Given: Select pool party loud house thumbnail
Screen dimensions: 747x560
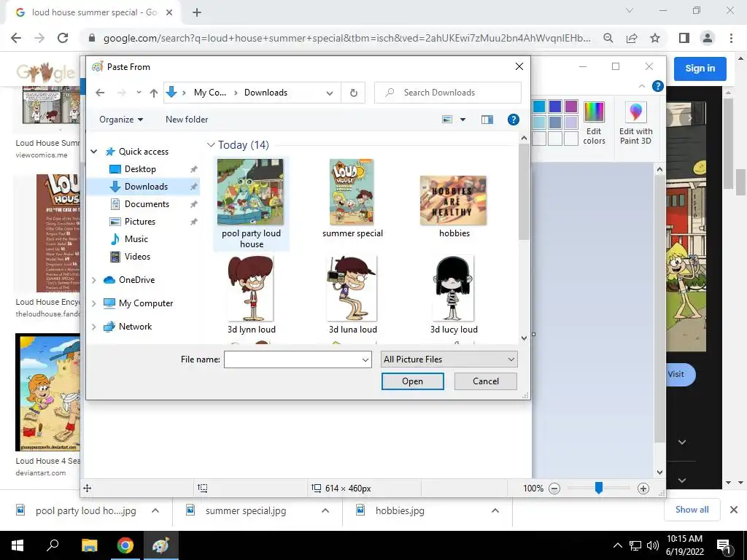Looking at the screenshot, I should click(251, 192).
